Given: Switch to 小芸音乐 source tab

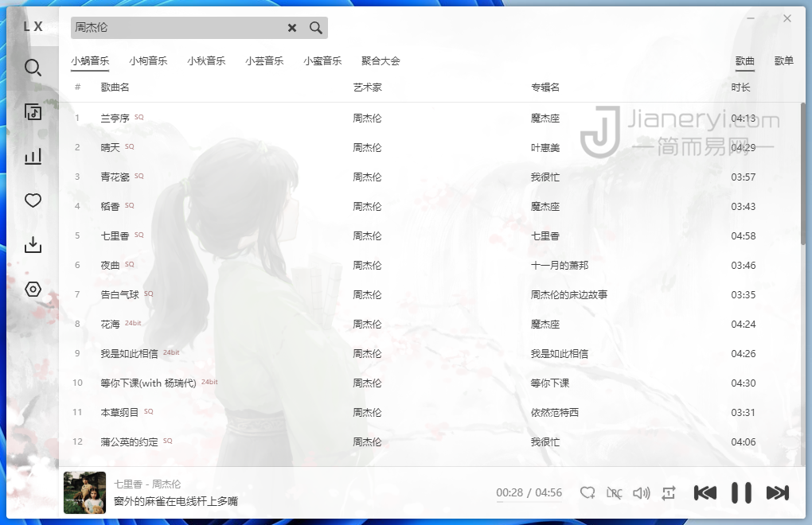Looking at the screenshot, I should 264,61.
